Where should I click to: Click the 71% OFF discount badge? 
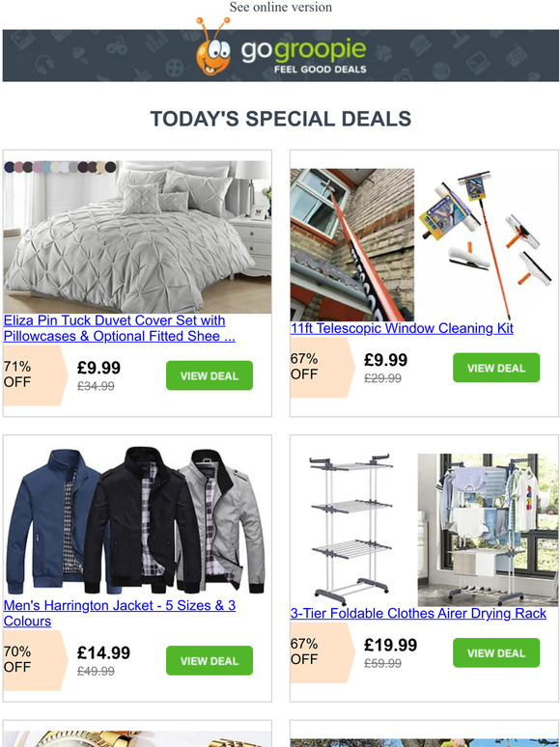click(36, 375)
